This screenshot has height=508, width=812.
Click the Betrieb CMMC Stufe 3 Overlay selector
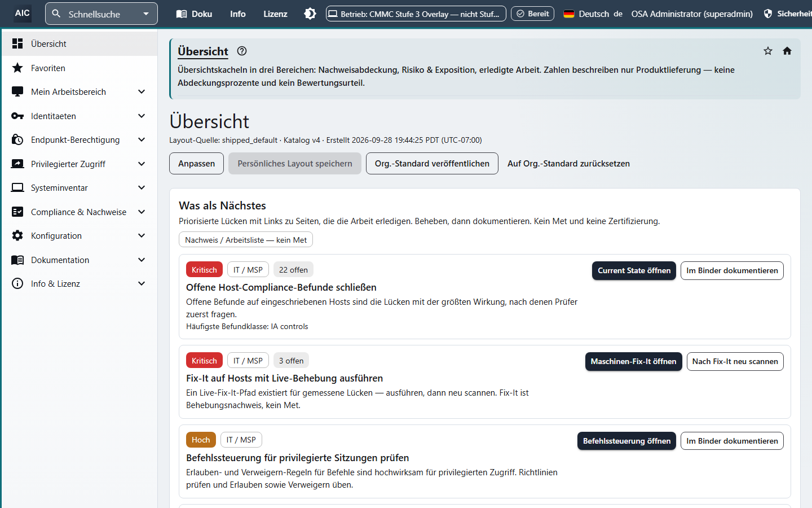coord(416,14)
